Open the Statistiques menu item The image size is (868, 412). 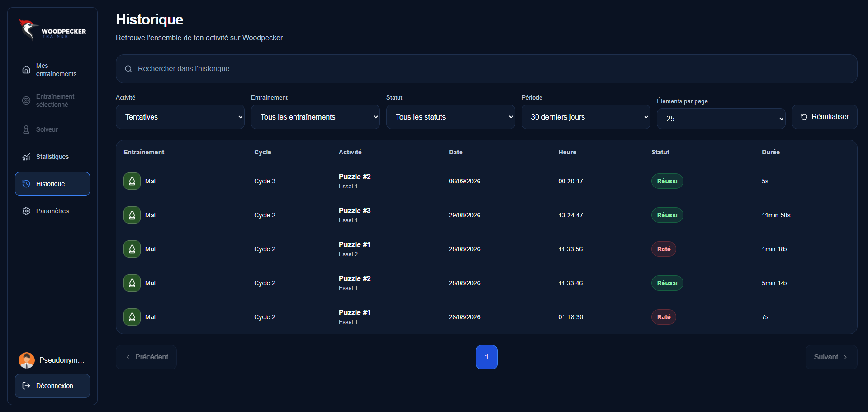click(52, 157)
